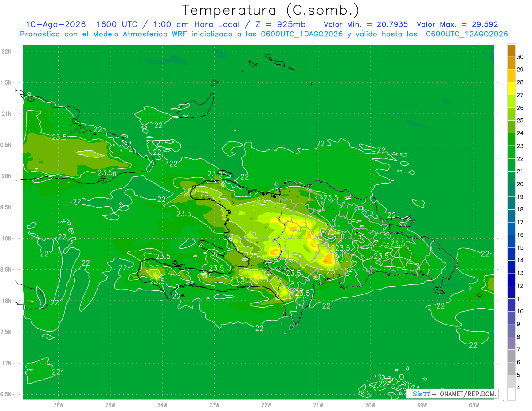Viewport: 532px width, 411px height.
Task: Click the 74W longitude axis label
Action: (x=162, y=405)
